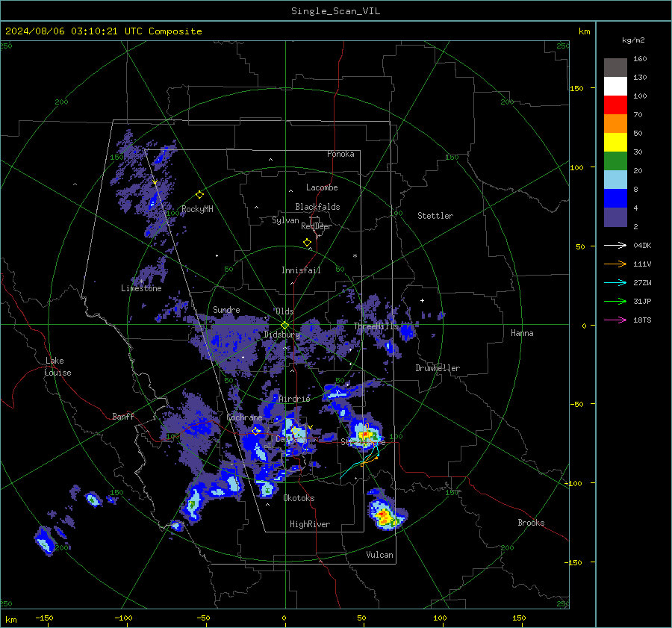Click the Sundre city label
Screen dimensions: 672x628
[x=226, y=309]
